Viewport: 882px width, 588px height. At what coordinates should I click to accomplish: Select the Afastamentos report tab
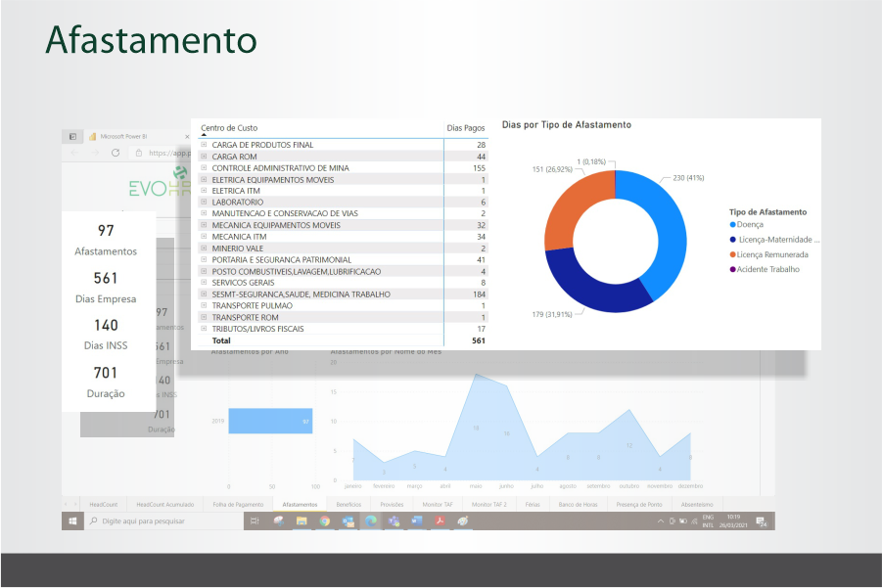[300, 504]
